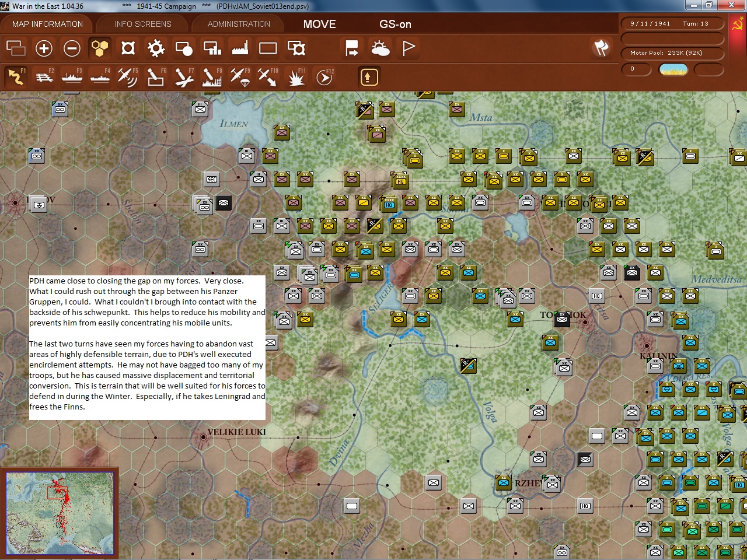The image size is (747, 560).
Task: Select F1 move mode icon
Action: (16, 76)
